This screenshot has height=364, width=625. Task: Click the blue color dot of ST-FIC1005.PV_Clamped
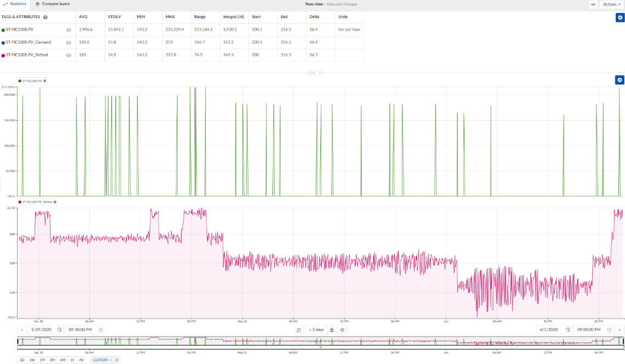3,43
